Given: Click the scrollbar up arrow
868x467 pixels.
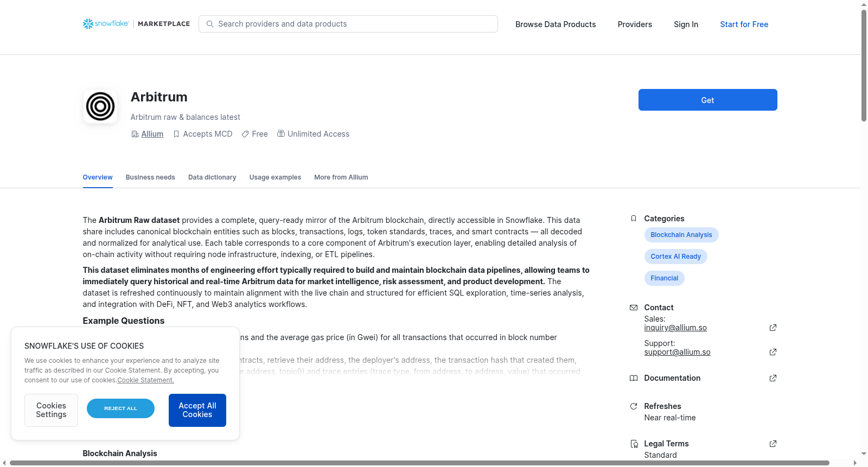Looking at the screenshot, I should point(864,4).
